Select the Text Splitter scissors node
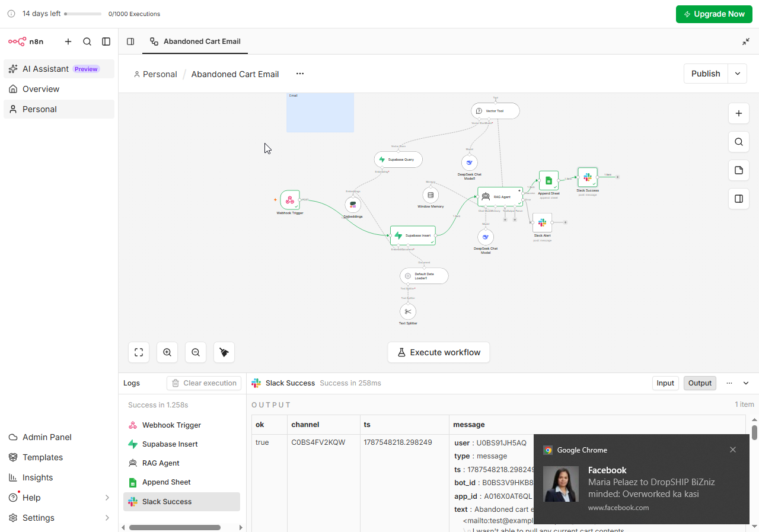The height and width of the screenshot is (532, 759). coord(408,311)
